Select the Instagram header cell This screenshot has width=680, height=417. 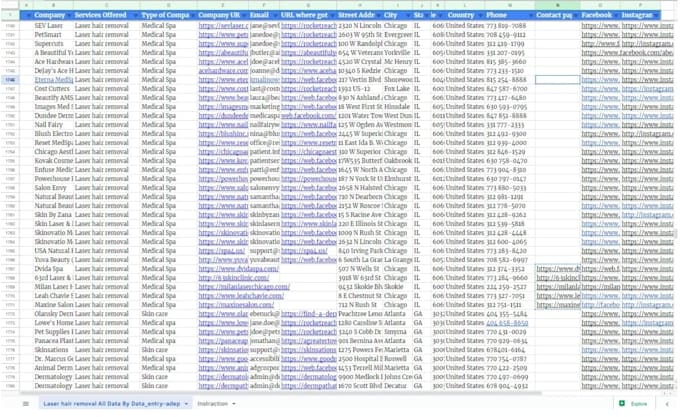(x=641, y=15)
